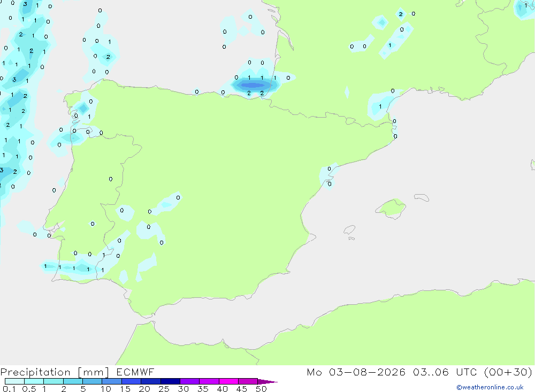Pick the 25–30 mm violet legend swatch
Image resolution: width=535 pixels, height=392 pixels.
(170, 381)
